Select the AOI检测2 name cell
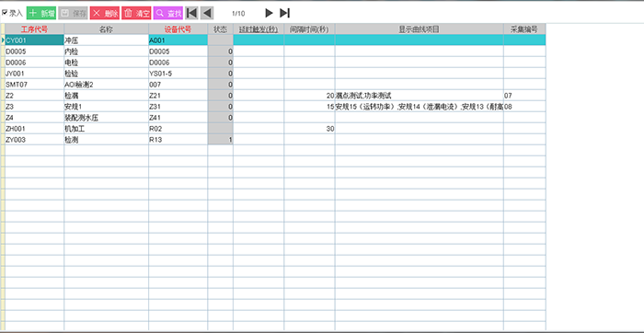Screen dimensions: 644x333 coord(107,85)
